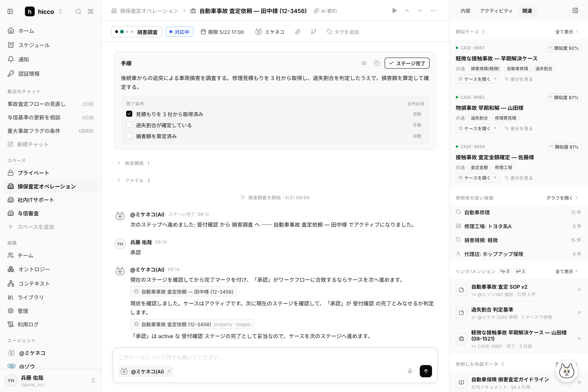Show all 類似ケース with 全て表示
The width and height of the screenshot is (588, 392).
(x=566, y=32)
